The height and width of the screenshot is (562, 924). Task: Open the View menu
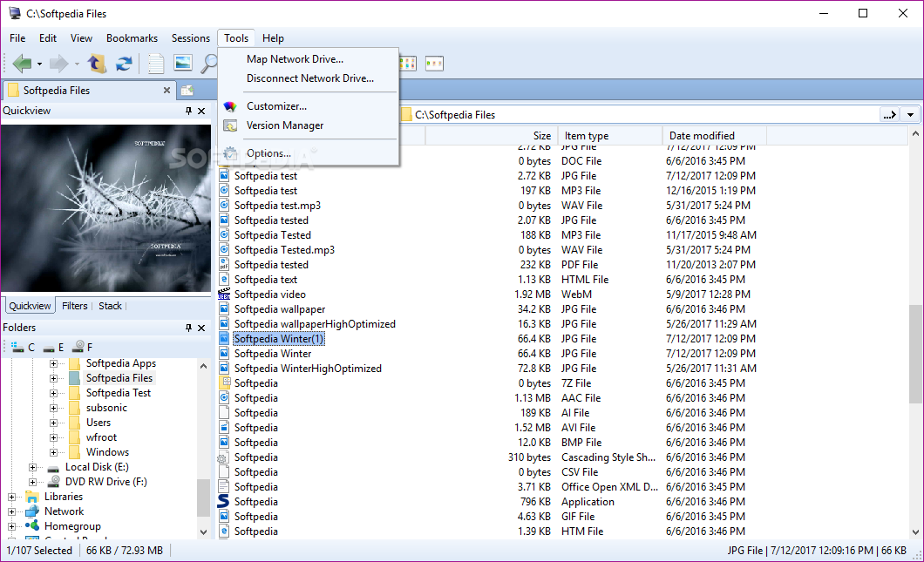pos(81,38)
